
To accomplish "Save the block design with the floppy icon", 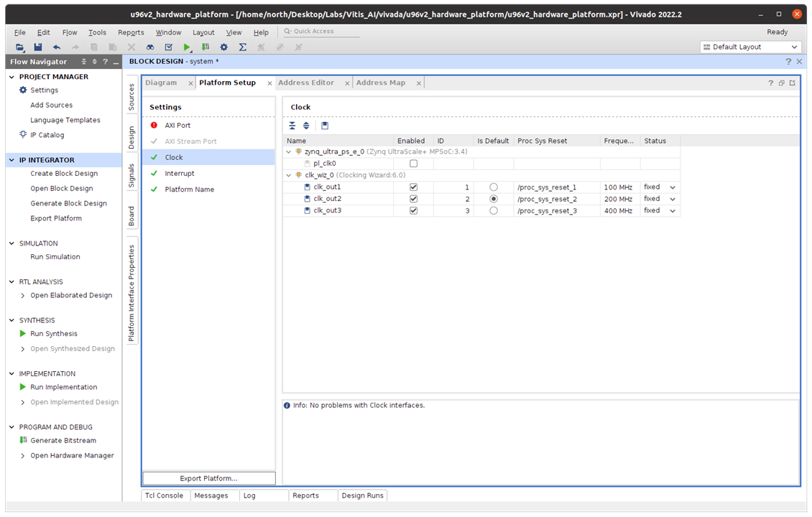I will point(38,47).
